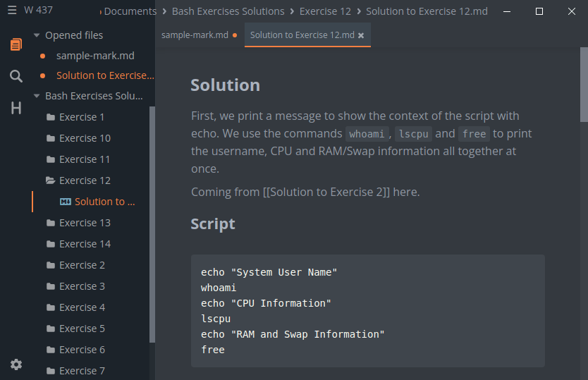Click the Exercise 12 breadcrumb in title bar

point(325,11)
